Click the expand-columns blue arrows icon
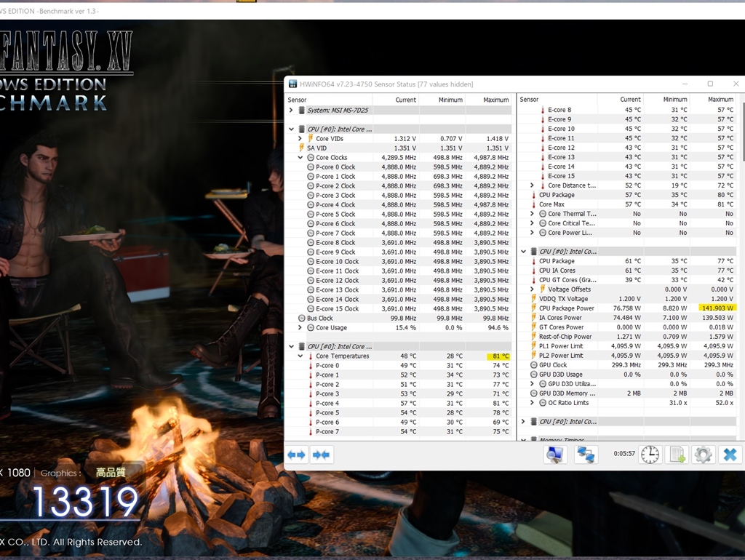Viewport: 745px width, 560px height. click(x=297, y=455)
